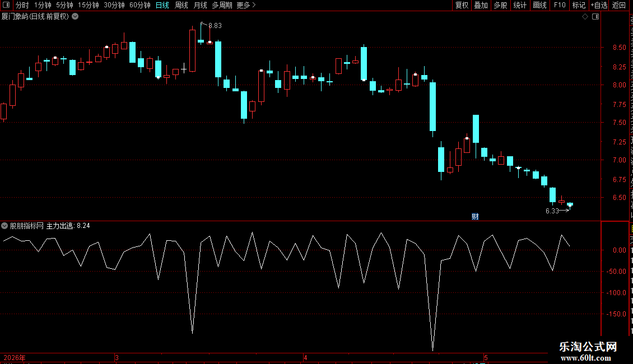Click the 6.33 low price label
Image resolution: width=633 pixels, height=364 pixels.
pos(552,211)
